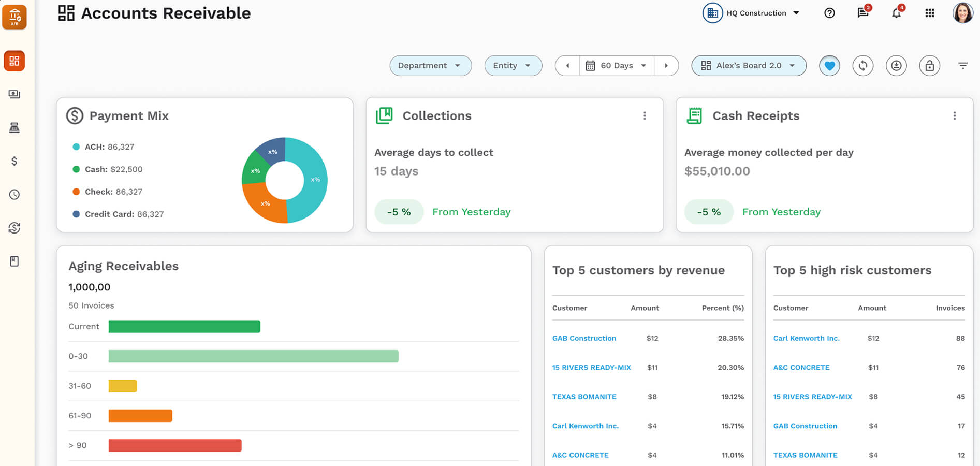Expand the Entity dropdown
Viewport: 980px width, 466px height.
513,66
